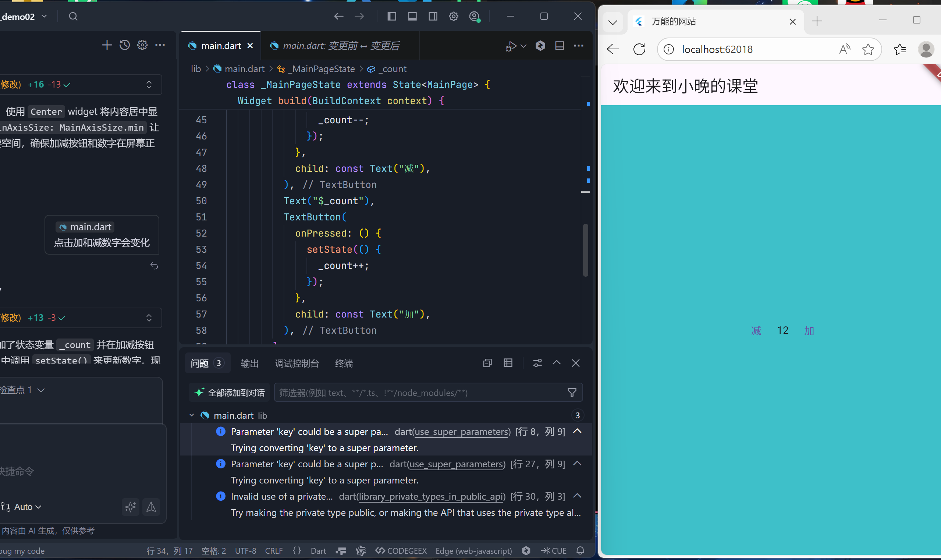This screenshot has height=560, width=941.
Task: Click the search icon in title bar
Action: coord(73,16)
